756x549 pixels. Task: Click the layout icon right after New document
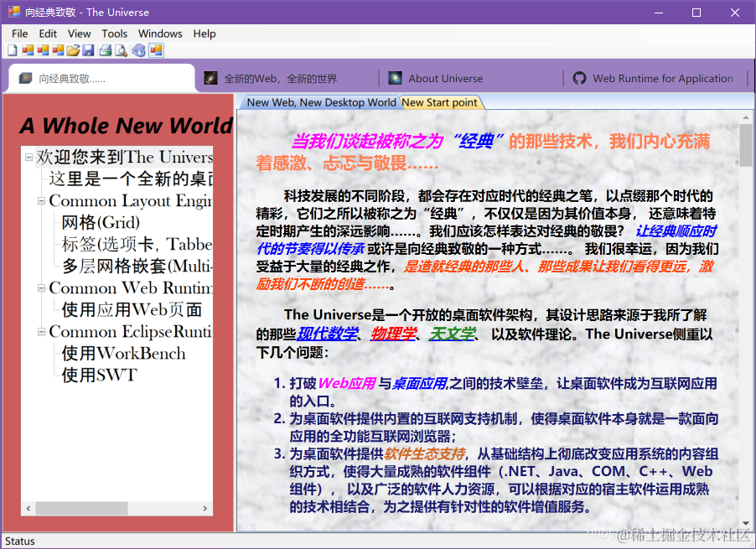(28, 50)
